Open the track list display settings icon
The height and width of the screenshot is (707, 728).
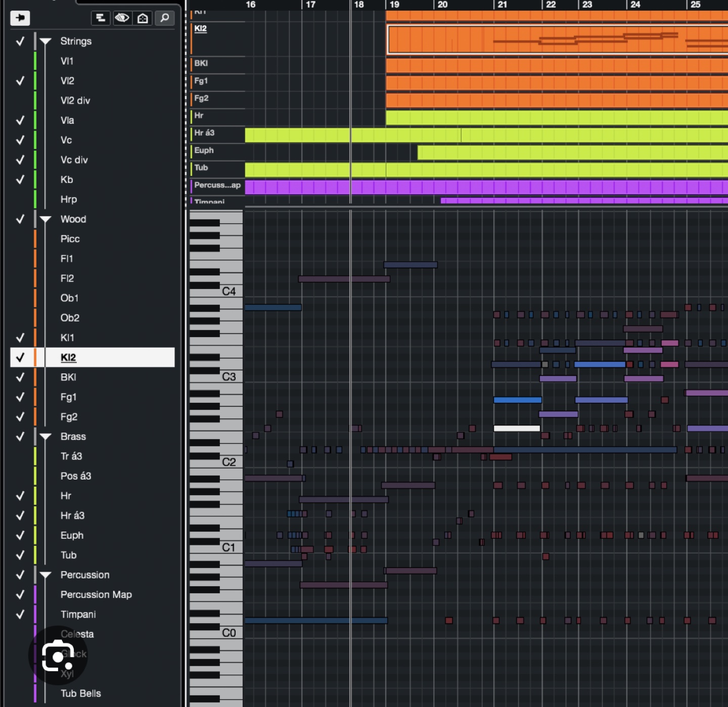100,18
